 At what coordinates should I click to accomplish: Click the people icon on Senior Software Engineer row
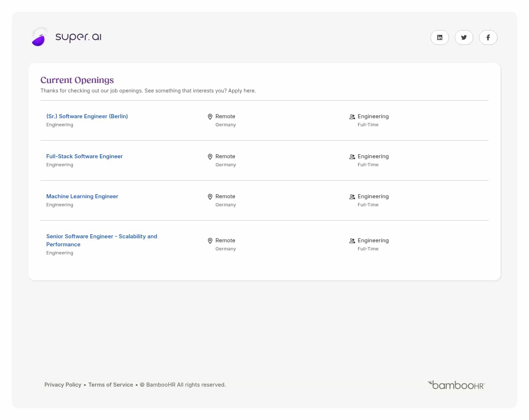click(352, 240)
